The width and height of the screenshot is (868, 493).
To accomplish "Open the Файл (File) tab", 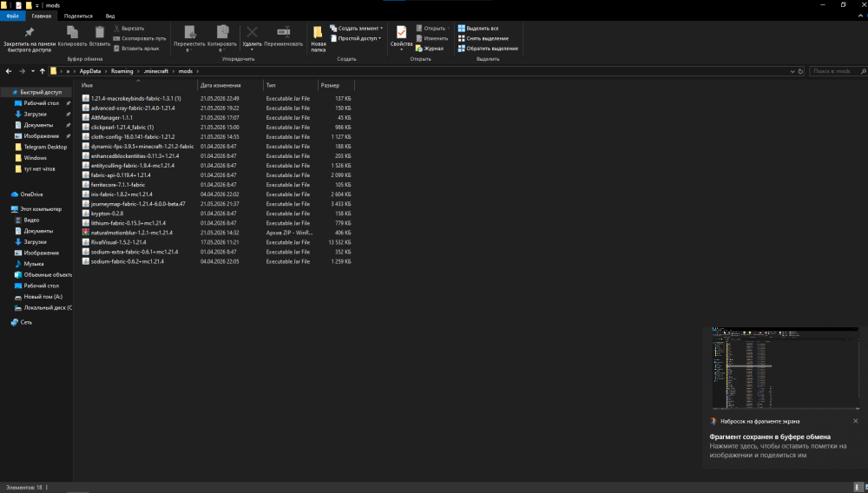I will click(x=13, y=16).
